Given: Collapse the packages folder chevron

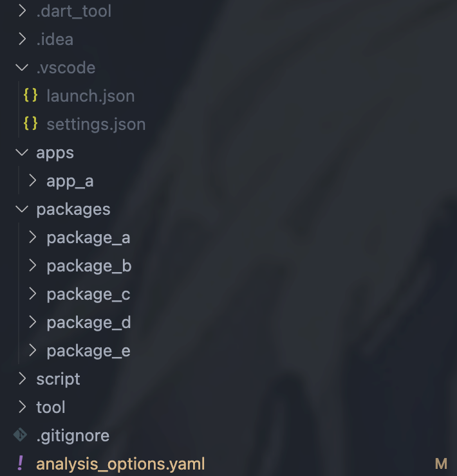Looking at the screenshot, I should (x=23, y=209).
